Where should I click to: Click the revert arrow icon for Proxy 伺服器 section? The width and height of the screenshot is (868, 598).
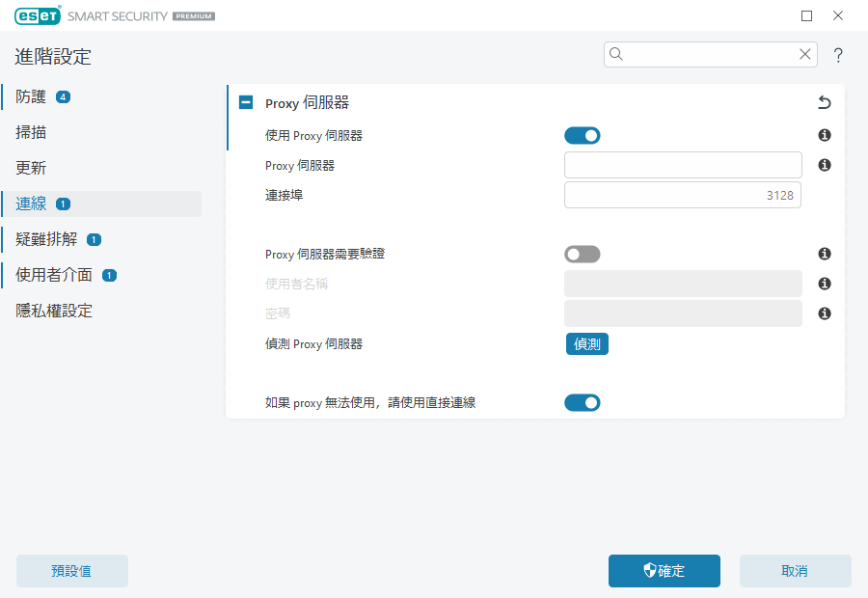point(824,103)
